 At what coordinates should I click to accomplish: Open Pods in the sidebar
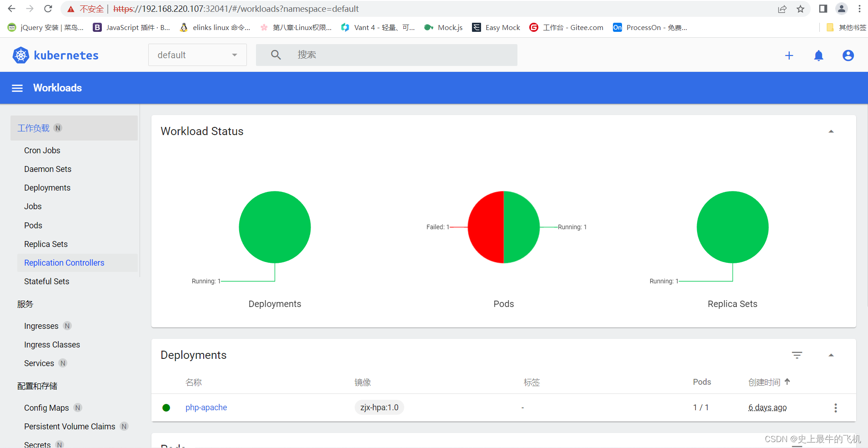[x=33, y=226]
